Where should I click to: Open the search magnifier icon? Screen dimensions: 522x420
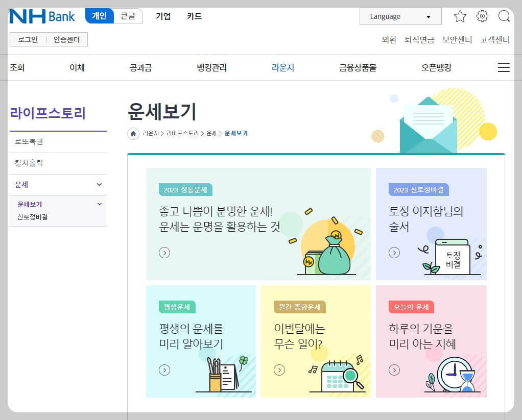coord(505,16)
